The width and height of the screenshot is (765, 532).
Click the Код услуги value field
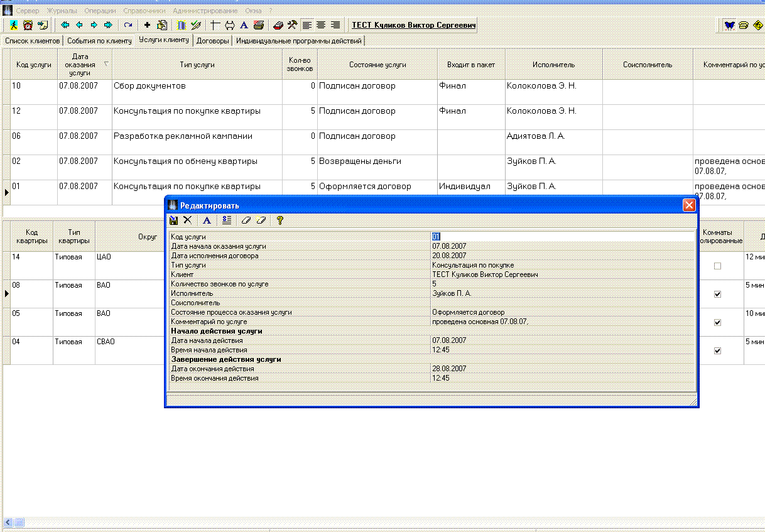(562, 237)
